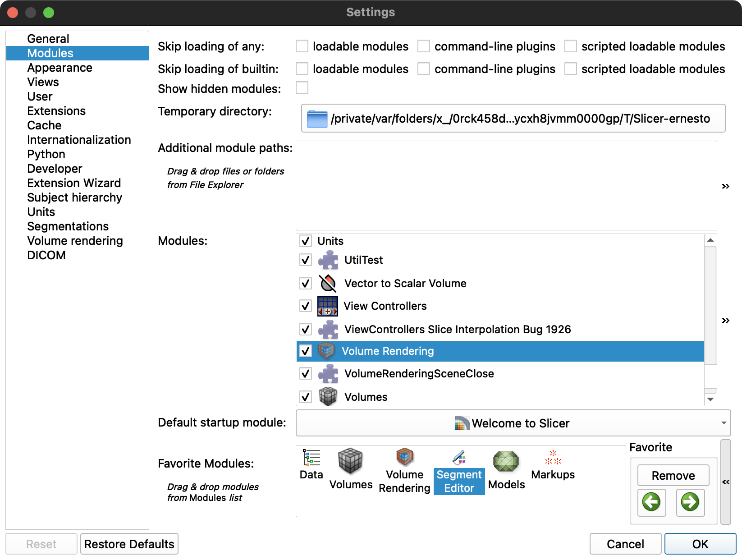This screenshot has width=742, height=560.
Task: Select ViewControllers Slice Interpolation Bug 1926 row
Action: (500, 329)
